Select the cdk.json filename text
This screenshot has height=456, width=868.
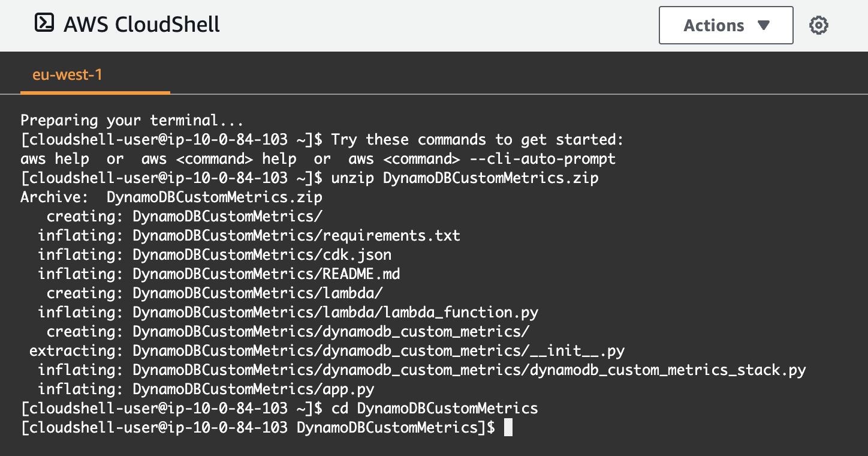pos(357,254)
